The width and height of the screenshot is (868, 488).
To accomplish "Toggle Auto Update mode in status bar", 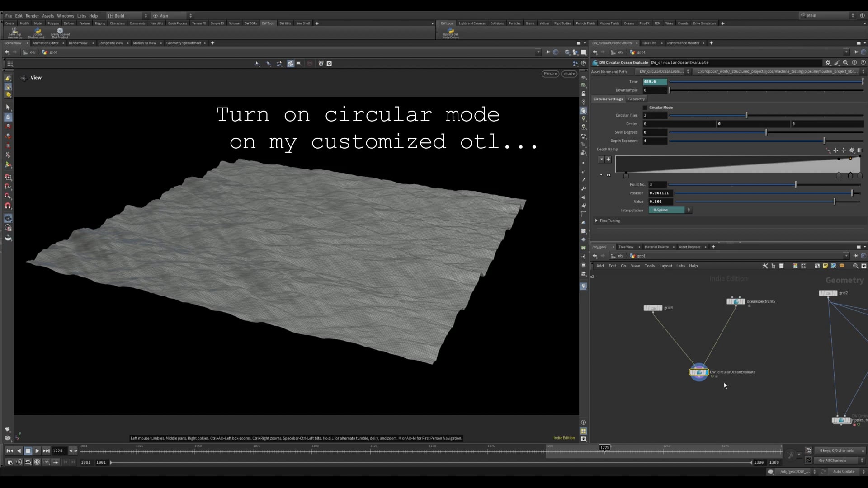I will (x=844, y=472).
